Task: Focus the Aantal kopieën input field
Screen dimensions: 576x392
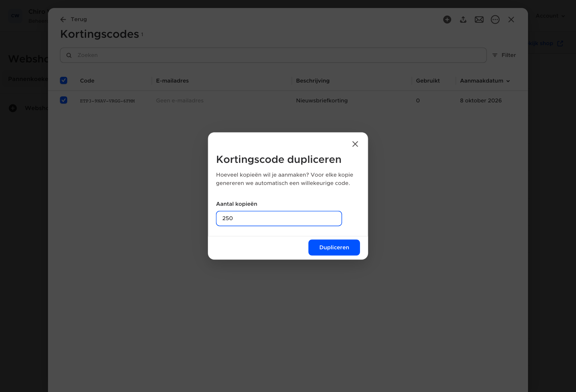Action: [279, 218]
